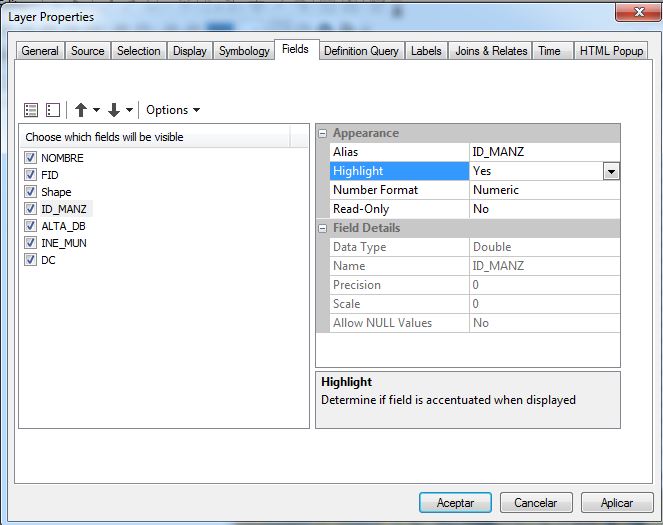
Task: Go to the Joins & Relates tab
Action: pos(491,51)
